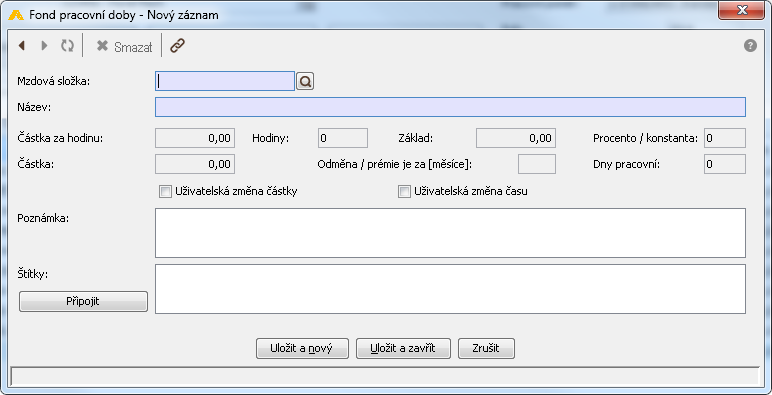This screenshot has width=772, height=395.
Task: Go to next record with forward arrow
Action: 44,46
